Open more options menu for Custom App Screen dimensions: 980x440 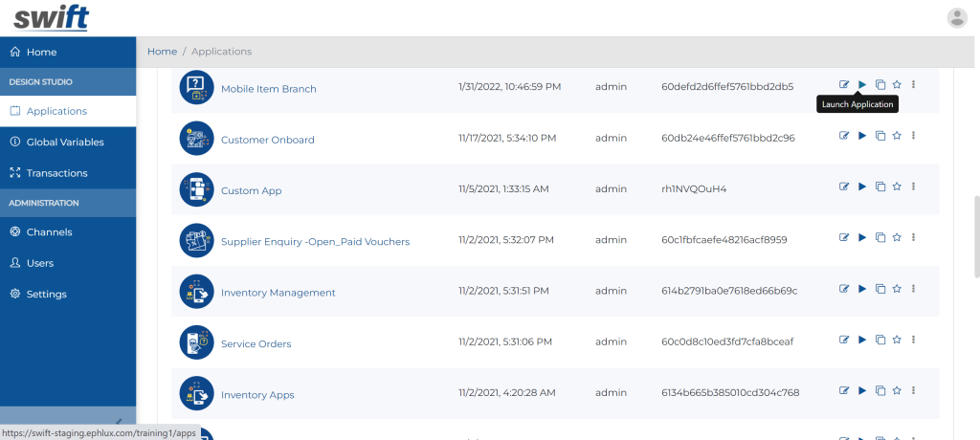914,187
